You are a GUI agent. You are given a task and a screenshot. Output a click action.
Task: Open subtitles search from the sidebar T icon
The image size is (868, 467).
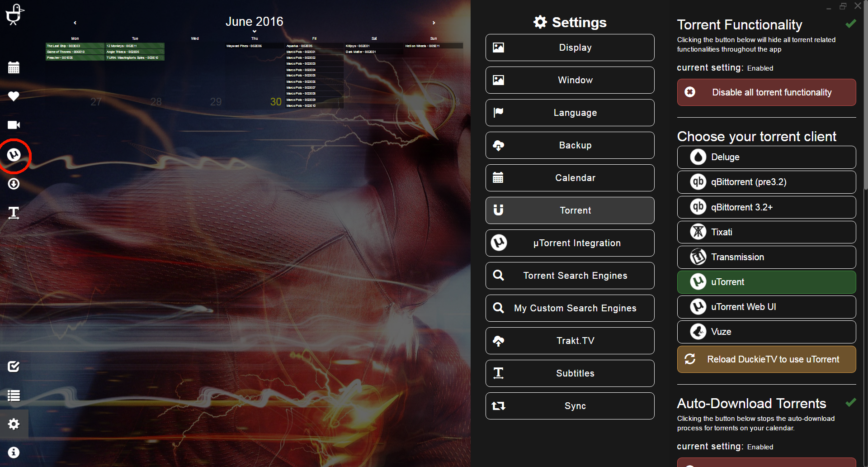(x=14, y=213)
